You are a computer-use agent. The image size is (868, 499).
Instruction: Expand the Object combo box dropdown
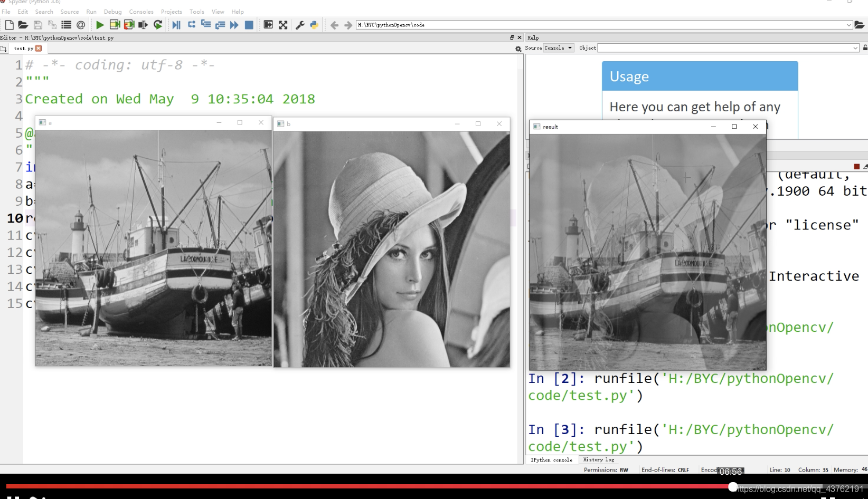(x=856, y=48)
